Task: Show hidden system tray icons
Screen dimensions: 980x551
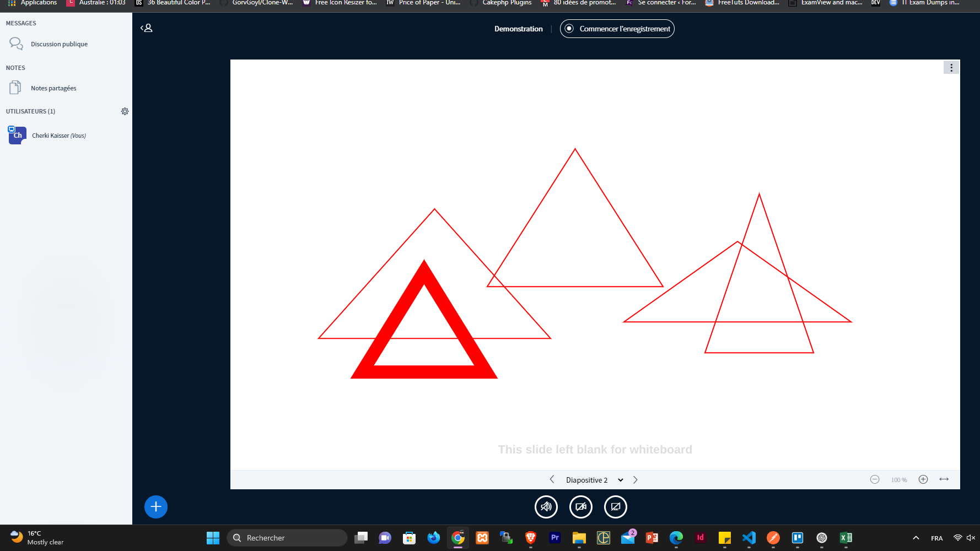Action: point(916,538)
